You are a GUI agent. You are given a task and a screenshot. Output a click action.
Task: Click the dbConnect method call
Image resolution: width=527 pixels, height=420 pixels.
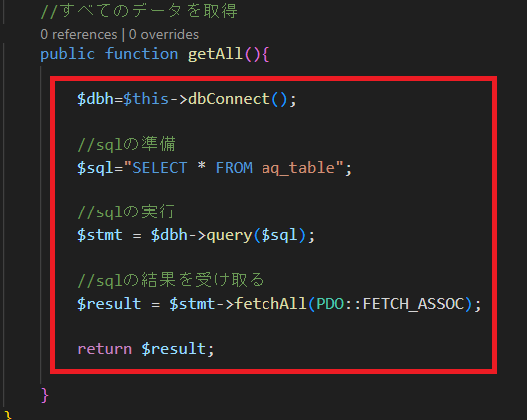pyautogui.click(x=229, y=99)
